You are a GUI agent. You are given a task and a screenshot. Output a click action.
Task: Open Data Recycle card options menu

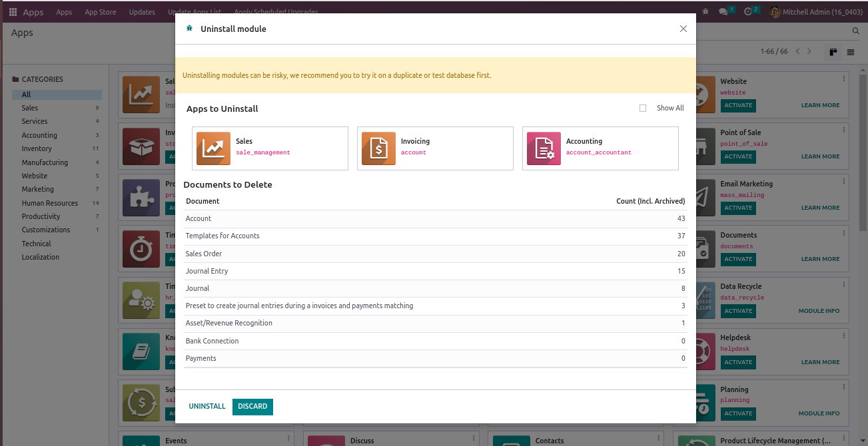click(x=843, y=284)
